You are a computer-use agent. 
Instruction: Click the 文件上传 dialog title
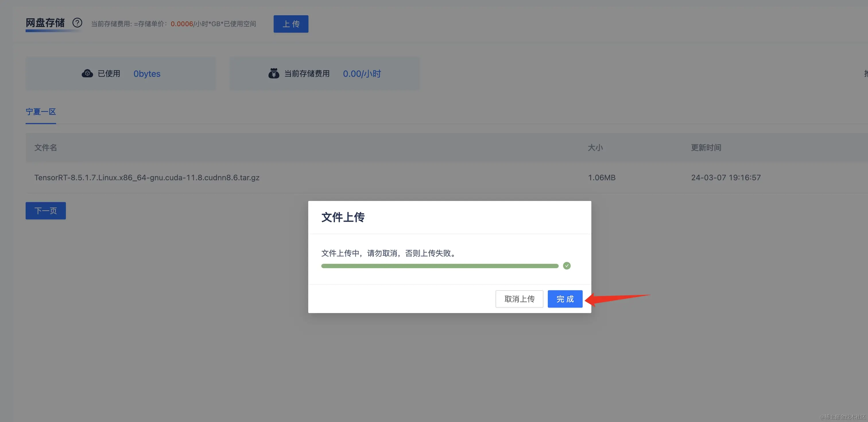point(343,217)
